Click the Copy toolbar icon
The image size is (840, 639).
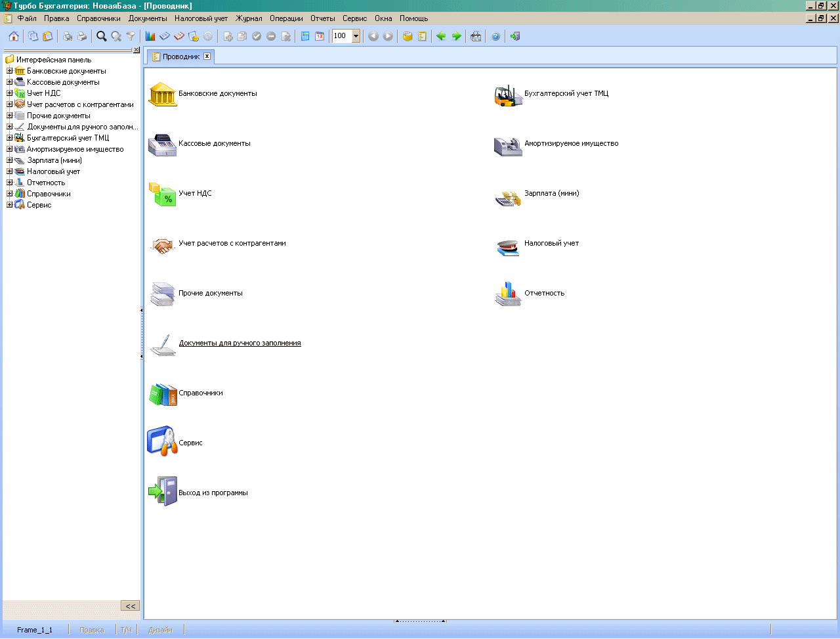coord(33,36)
